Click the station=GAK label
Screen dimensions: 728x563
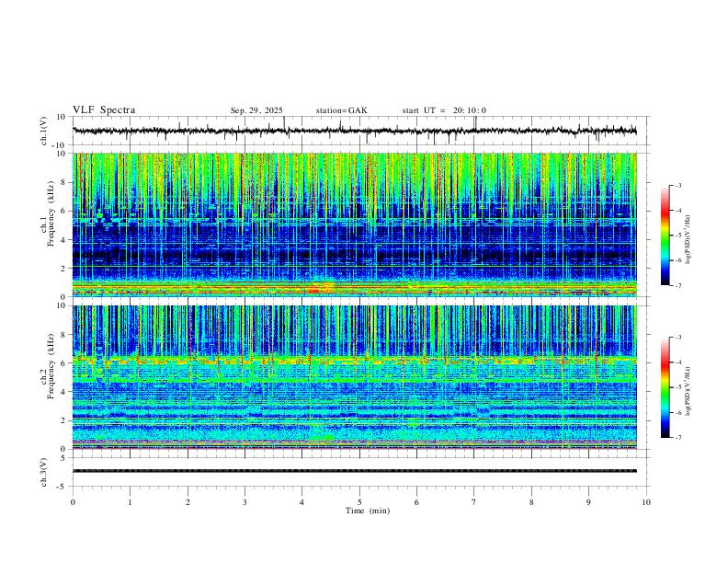341,110
